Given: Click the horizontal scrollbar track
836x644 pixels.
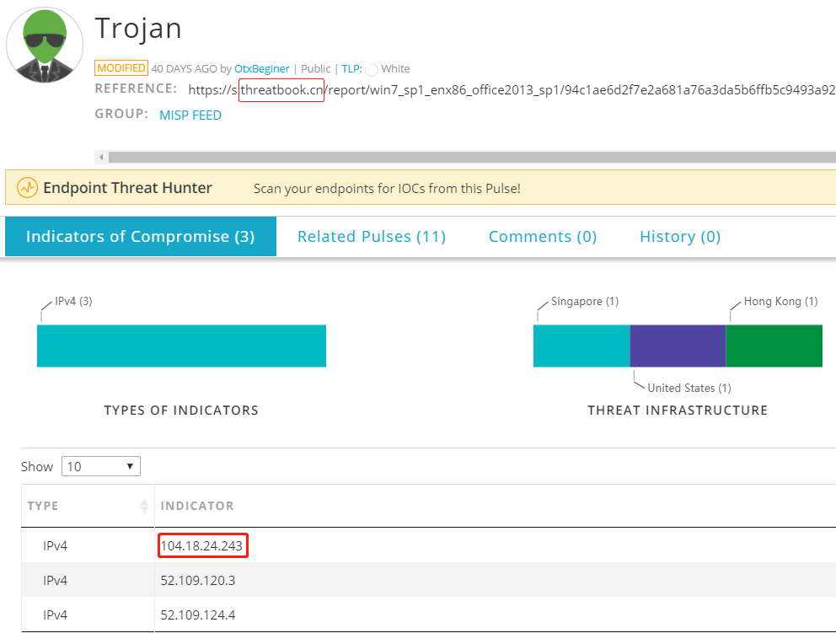Looking at the screenshot, I should (x=472, y=158).
